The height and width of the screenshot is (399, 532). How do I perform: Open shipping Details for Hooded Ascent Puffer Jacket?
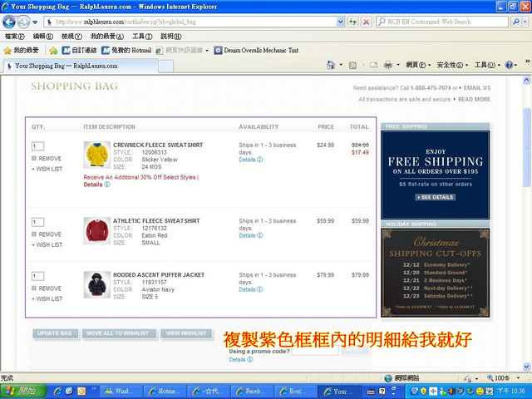point(251,289)
